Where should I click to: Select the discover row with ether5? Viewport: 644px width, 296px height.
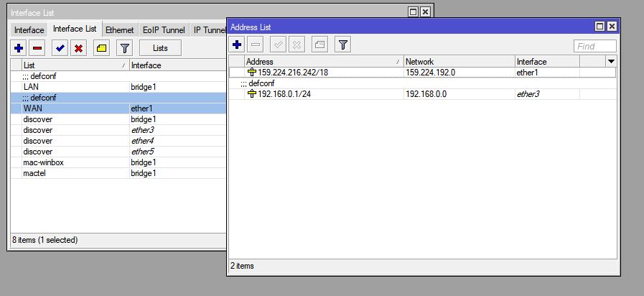tap(118, 152)
